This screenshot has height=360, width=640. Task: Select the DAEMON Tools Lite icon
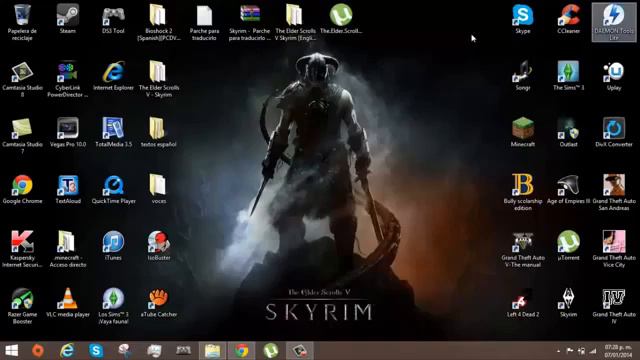click(614, 22)
